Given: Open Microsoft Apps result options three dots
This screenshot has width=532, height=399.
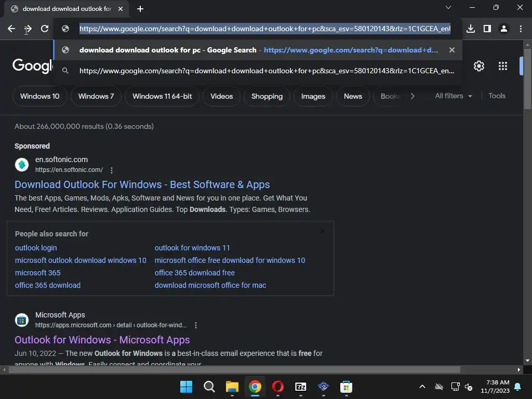Looking at the screenshot, I should (x=196, y=325).
